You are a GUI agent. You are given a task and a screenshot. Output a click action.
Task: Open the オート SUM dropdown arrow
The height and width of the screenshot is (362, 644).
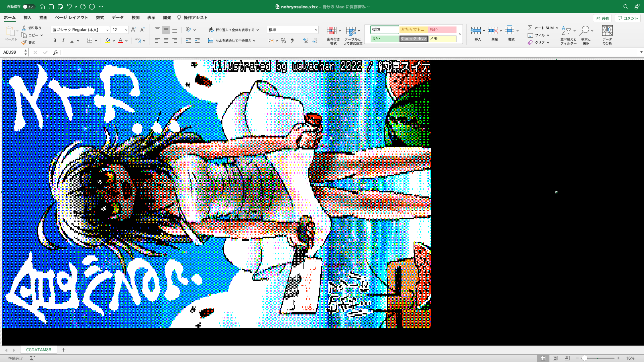[x=557, y=28]
